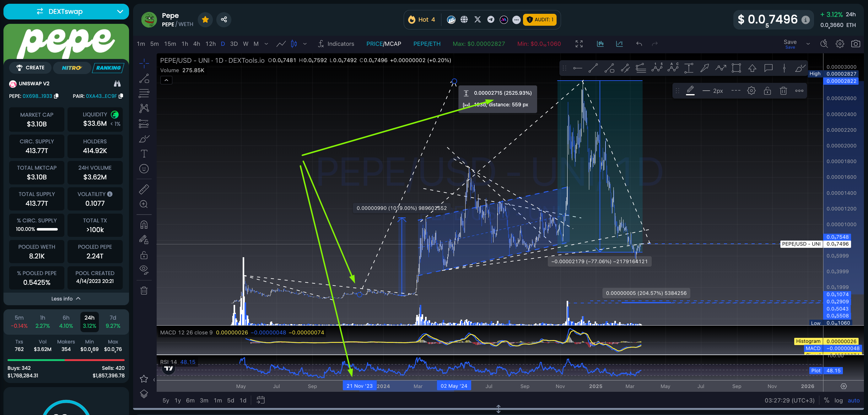Viewport: 868px width, 415px height.
Task: Select the ABC correction wave tool
Action: (x=673, y=68)
